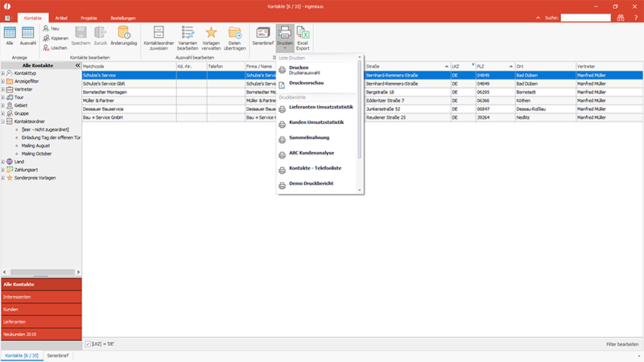Switch to the Bestellungen tab
Image resolution: width=644 pixels, height=362 pixels.
pyautogui.click(x=123, y=18)
